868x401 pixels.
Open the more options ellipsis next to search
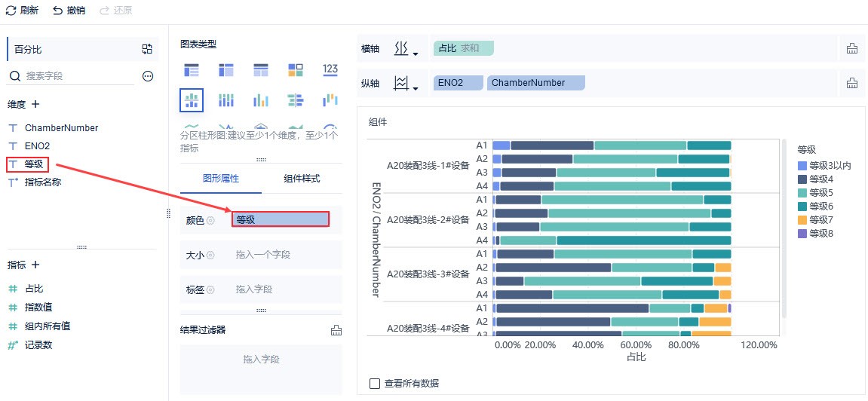tap(148, 76)
